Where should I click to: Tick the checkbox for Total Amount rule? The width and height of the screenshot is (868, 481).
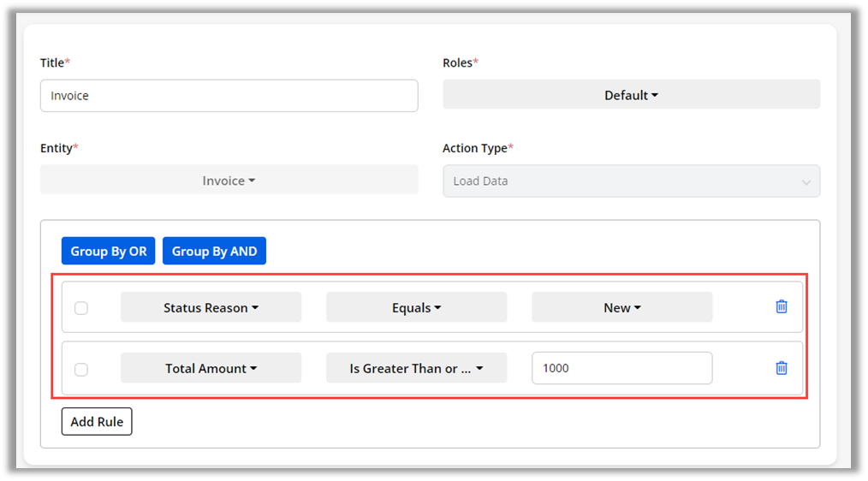(81, 370)
